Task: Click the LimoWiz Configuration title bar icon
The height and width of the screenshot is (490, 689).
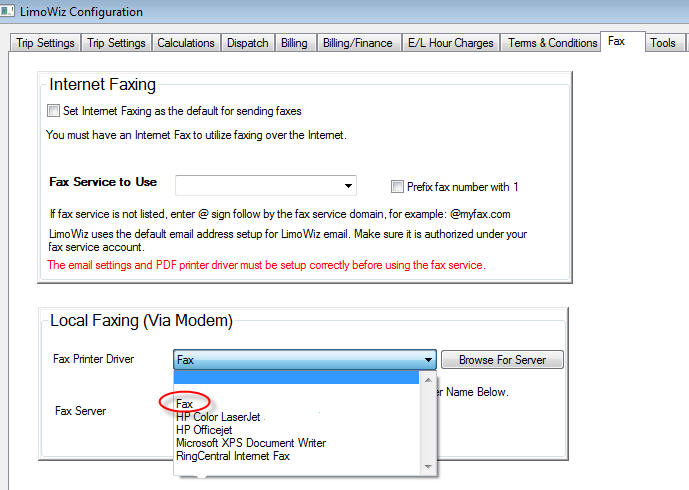Action: [x=7, y=11]
